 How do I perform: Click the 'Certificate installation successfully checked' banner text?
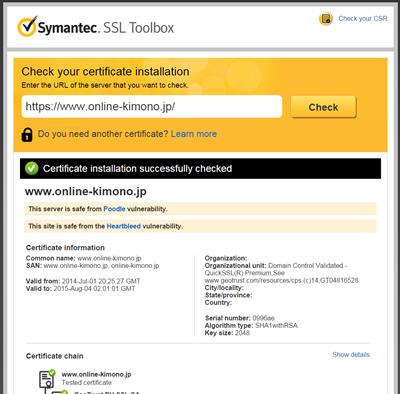(137, 169)
